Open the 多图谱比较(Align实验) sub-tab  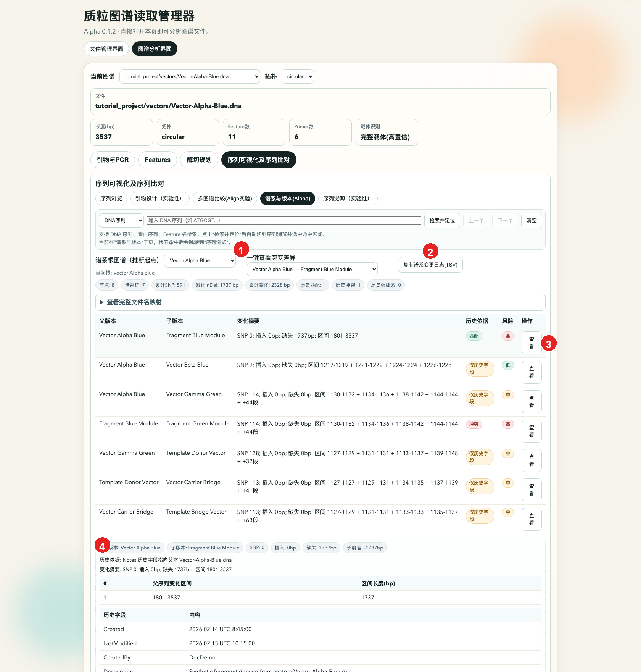(x=225, y=199)
